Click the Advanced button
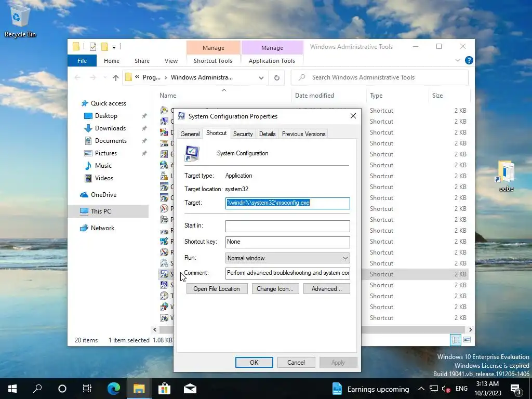The width and height of the screenshot is (532, 399). [x=326, y=289]
